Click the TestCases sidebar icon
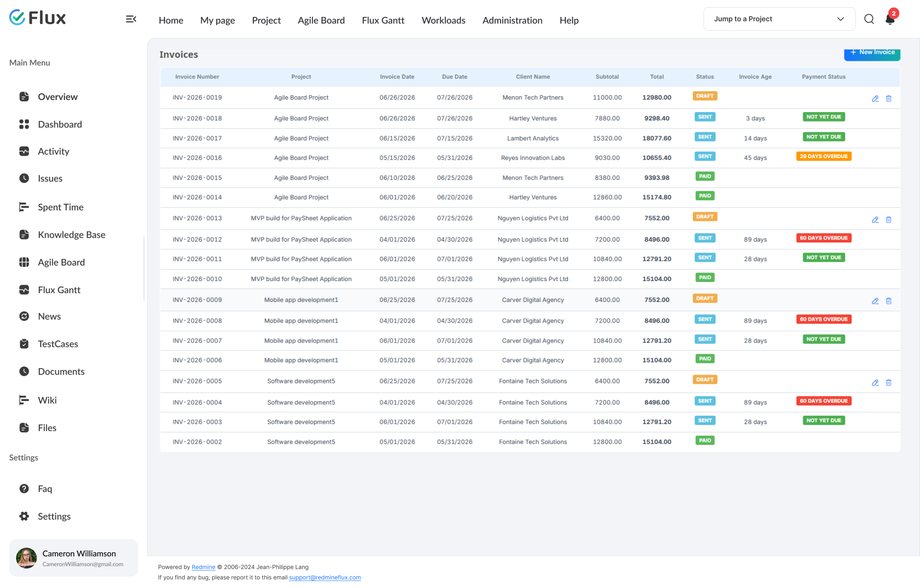The height and width of the screenshot is (588, 920). 24,344
